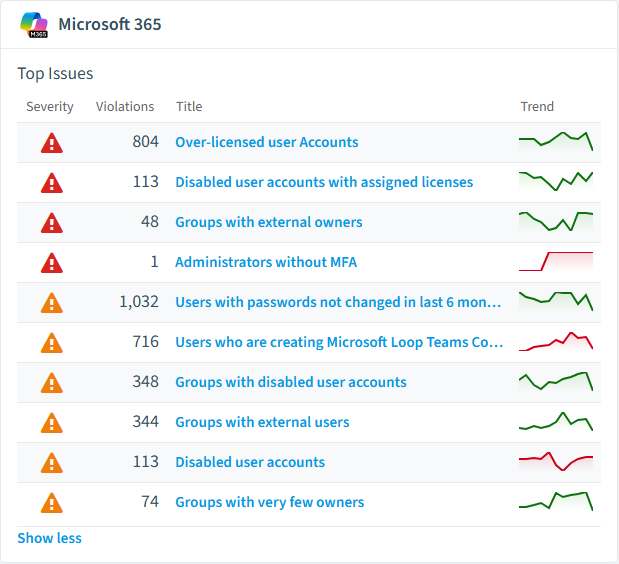Click orange warning icon for Groups with disabled user accounts

click(52, 383)
